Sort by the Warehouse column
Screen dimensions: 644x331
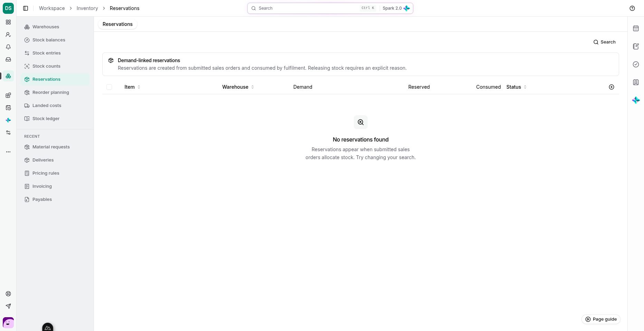tap(238, 87)
